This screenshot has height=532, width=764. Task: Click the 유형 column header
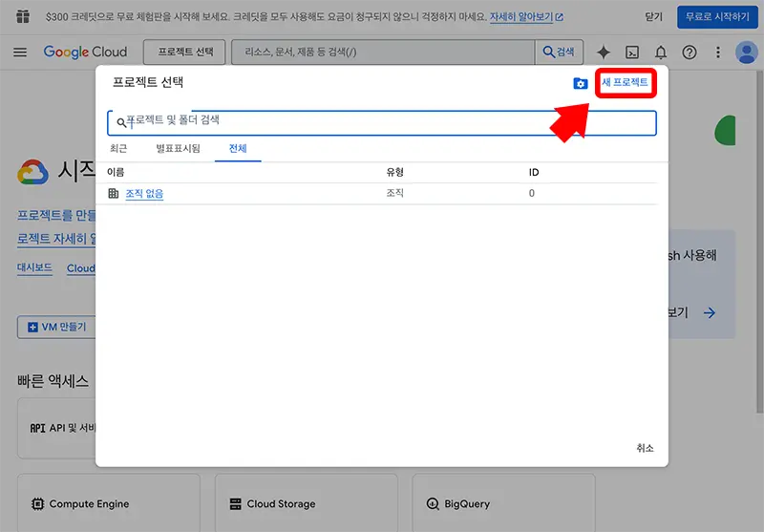click(x=394, y=173)
